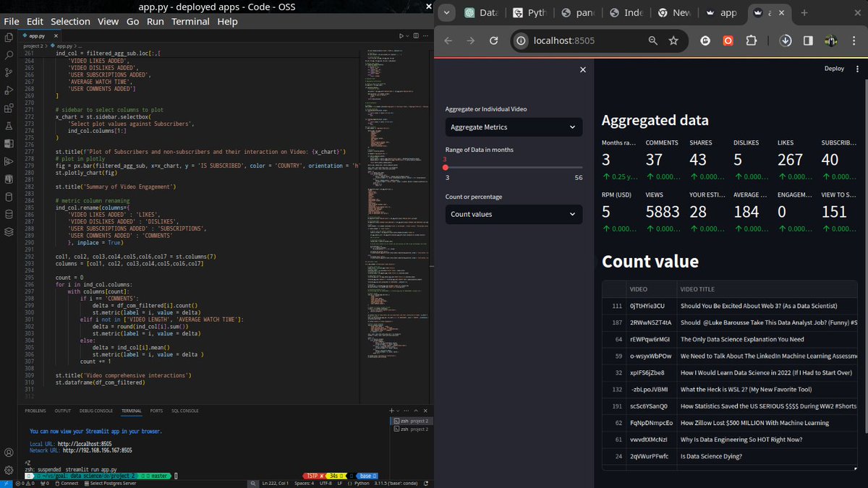Click the red circular extension icon
The height and width of the screenshot is (488, 868).
tap(729, 41)
